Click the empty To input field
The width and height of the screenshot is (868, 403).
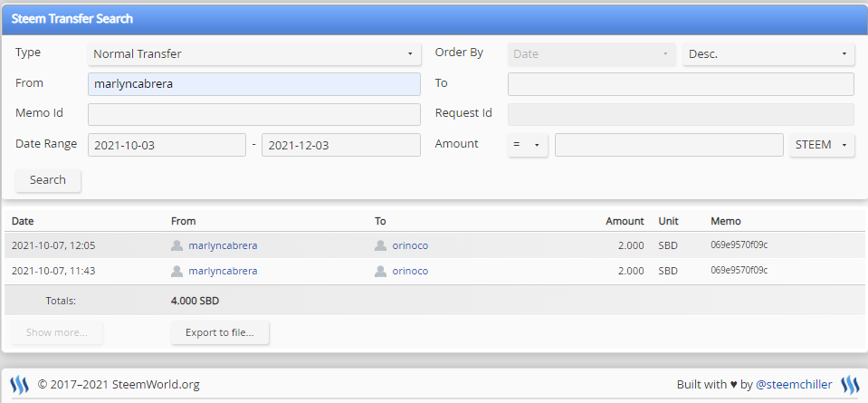click(x=681, y=84)
